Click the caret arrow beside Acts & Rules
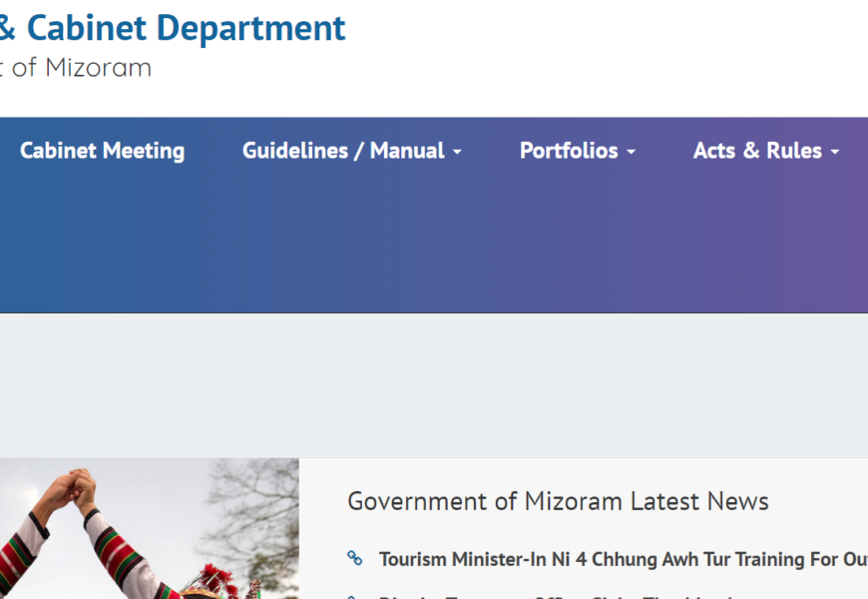This screenshot has width=868, height=599. tap(834, 153)
